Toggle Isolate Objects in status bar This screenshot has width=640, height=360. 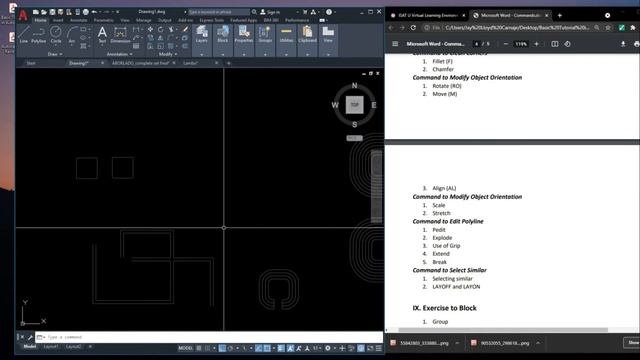[x=351, y=348]
